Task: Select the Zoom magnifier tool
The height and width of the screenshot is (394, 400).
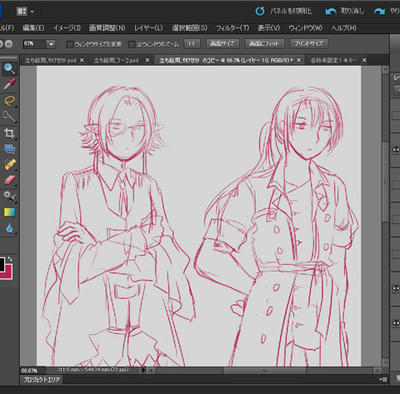Action: [x=9, y=69]
